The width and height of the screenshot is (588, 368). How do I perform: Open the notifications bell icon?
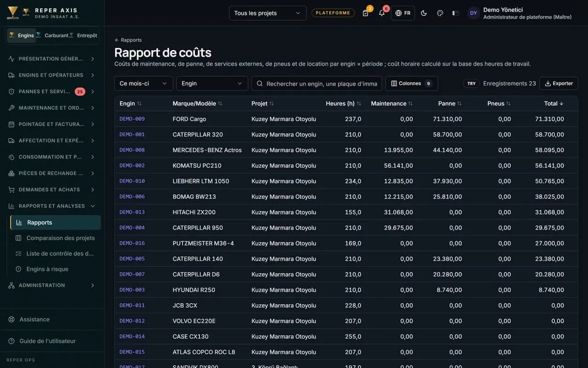click(x=382, y=13)
